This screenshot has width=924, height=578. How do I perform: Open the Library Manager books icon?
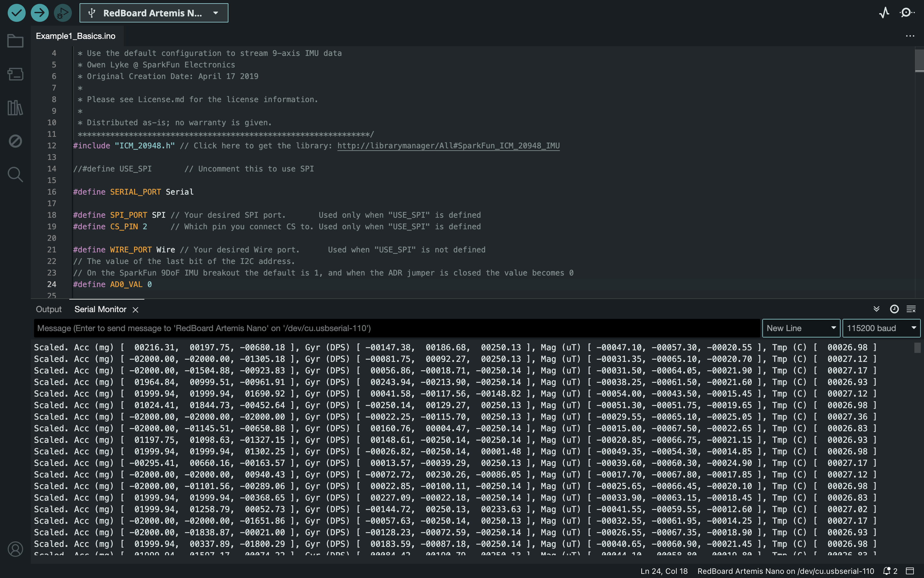[15, 108]
